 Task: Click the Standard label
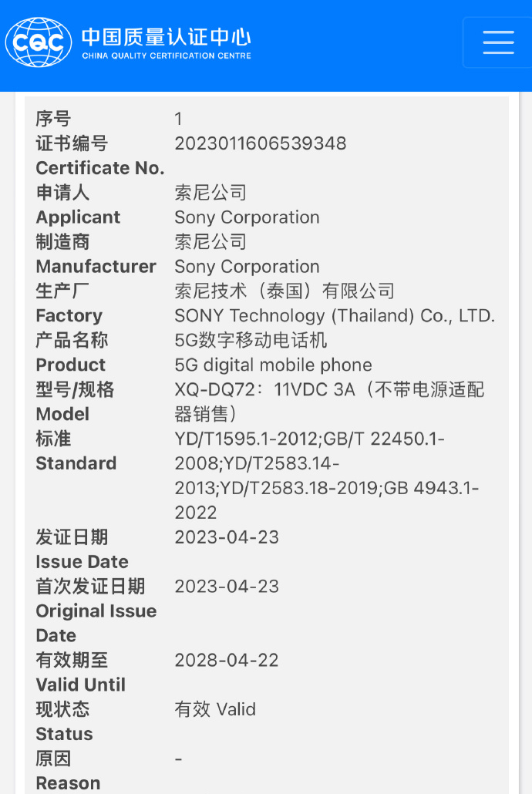pyautogui.click(x=76, y=463)
